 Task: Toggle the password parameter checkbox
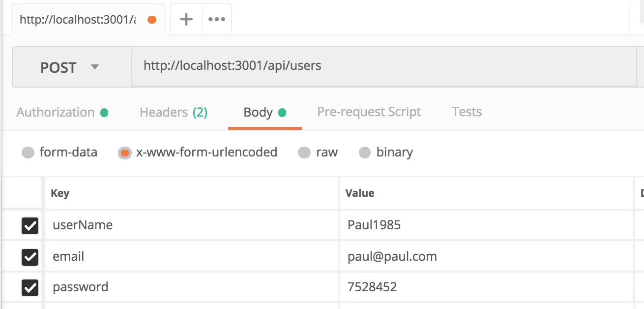(x=30, y=288)
